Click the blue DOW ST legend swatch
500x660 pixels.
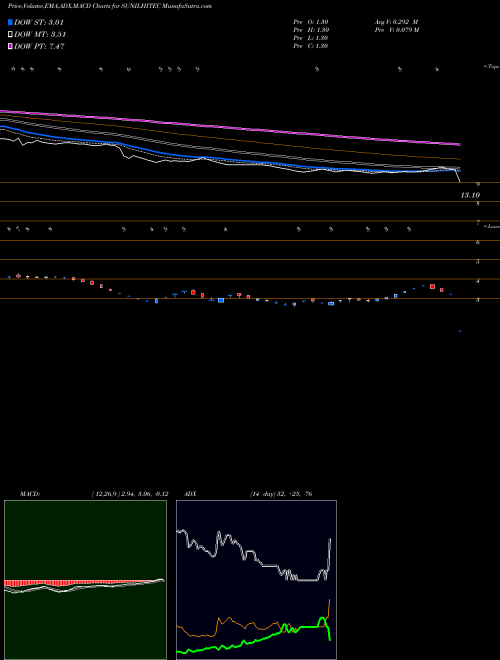pyautogui.click(x=10, y=22)
